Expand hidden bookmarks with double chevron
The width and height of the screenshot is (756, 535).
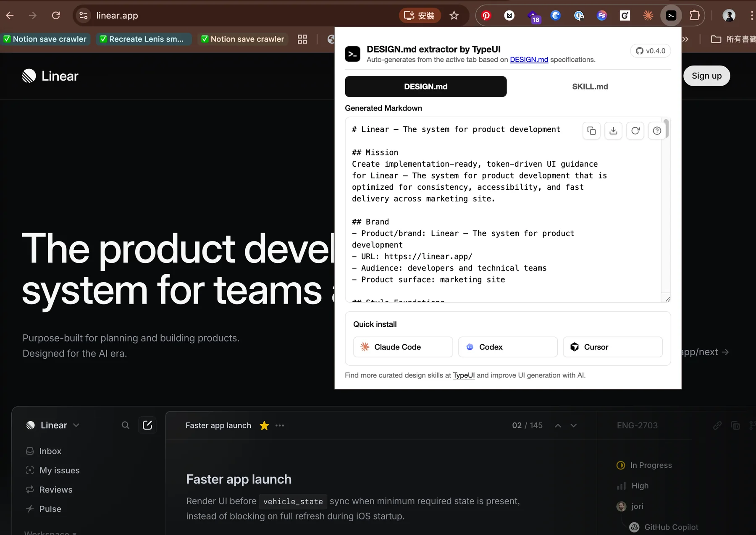[685, 39]
